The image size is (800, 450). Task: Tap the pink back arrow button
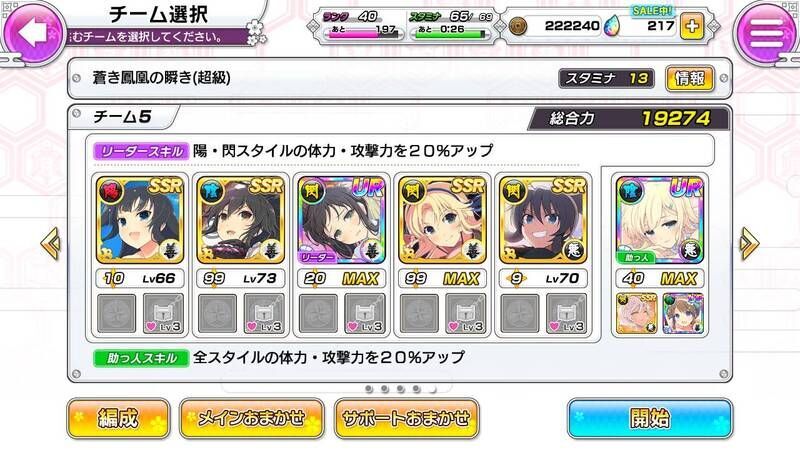pos(34,32)
